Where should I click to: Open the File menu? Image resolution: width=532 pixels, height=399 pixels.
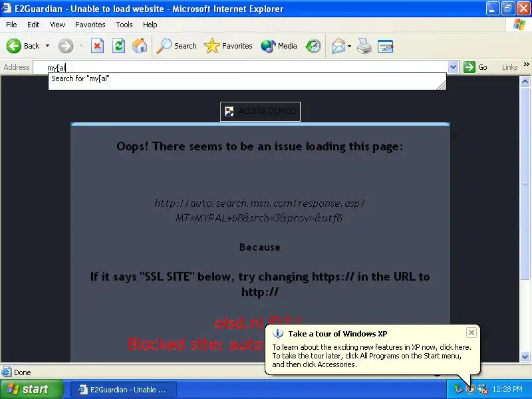[x=11, y=25]
